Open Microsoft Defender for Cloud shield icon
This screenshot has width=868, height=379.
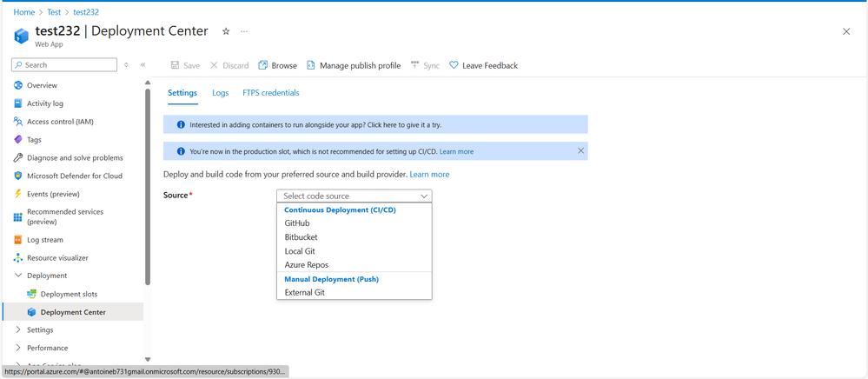coord(18,176)
